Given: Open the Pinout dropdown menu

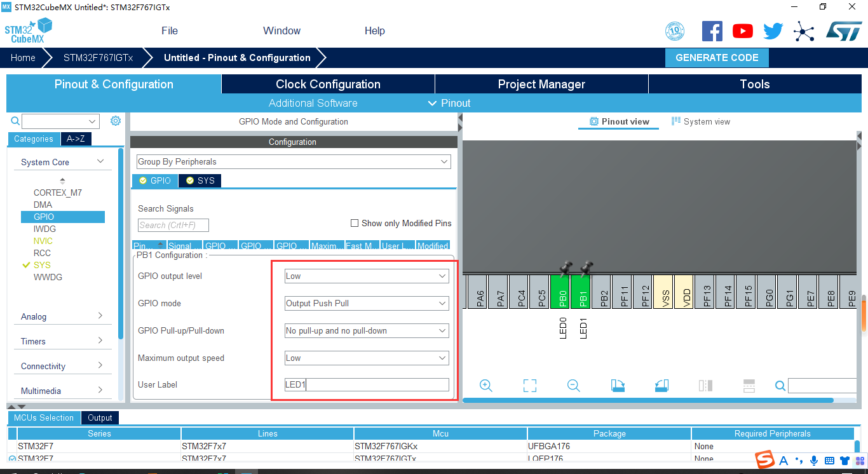Looking at the screenshot, I should [449, 103].
